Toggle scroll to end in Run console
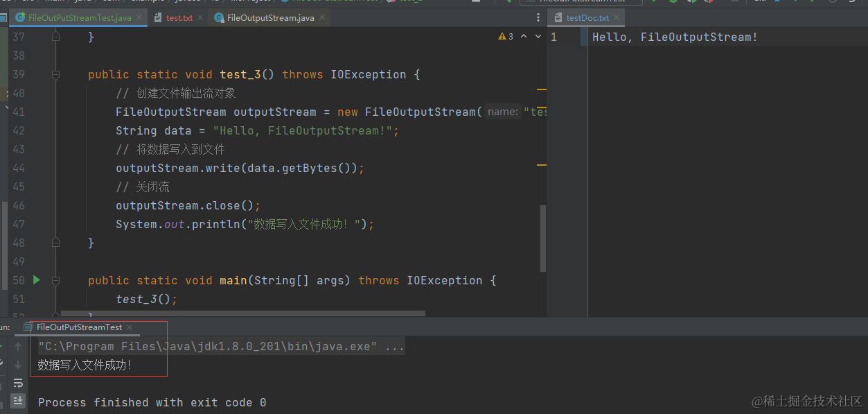 pyautogui.click(x=18, y=401)
